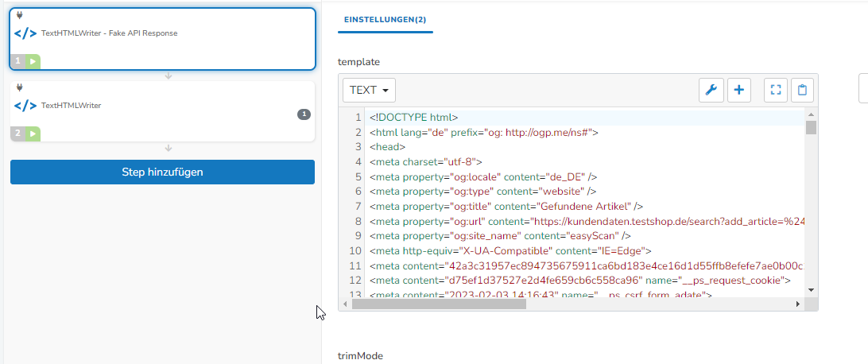Open the TEXT mode dropdown
The image size is (868, 364).
(x=369, y=90)
